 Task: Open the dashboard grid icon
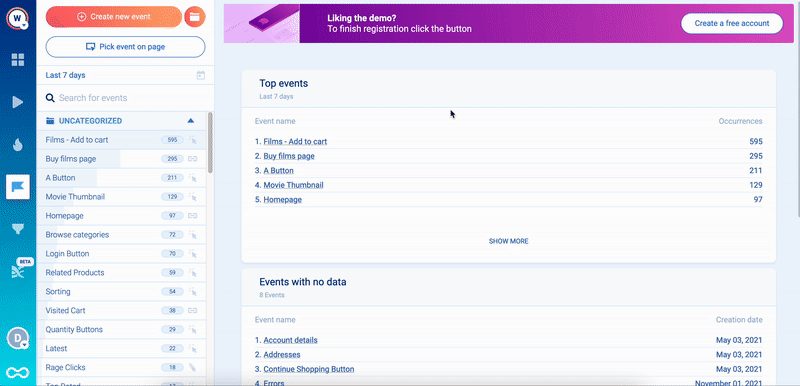(18, 60)
